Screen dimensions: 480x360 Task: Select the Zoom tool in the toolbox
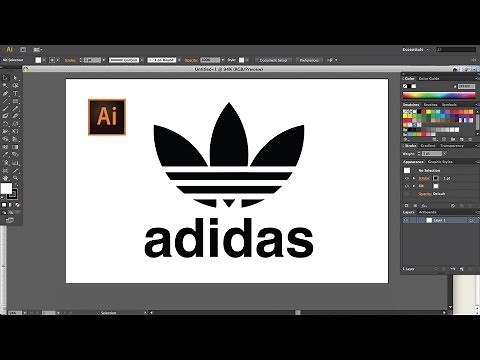(15, 178)
